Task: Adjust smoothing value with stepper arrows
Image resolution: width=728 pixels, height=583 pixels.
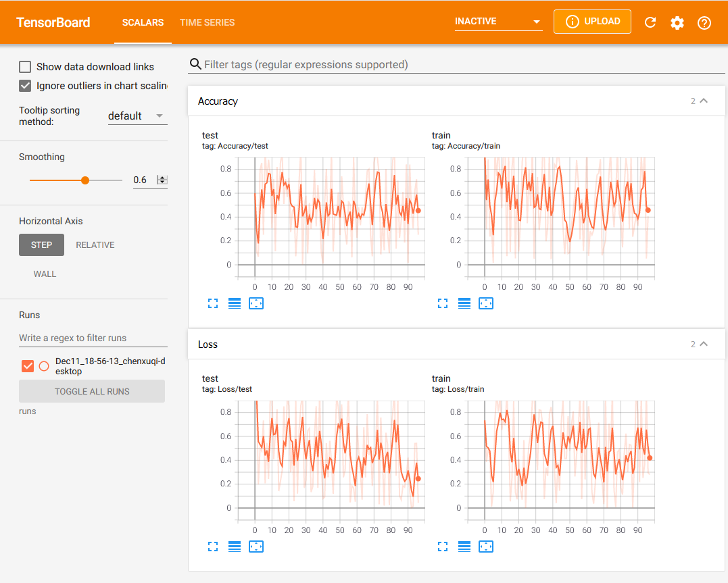Action: 162,180
